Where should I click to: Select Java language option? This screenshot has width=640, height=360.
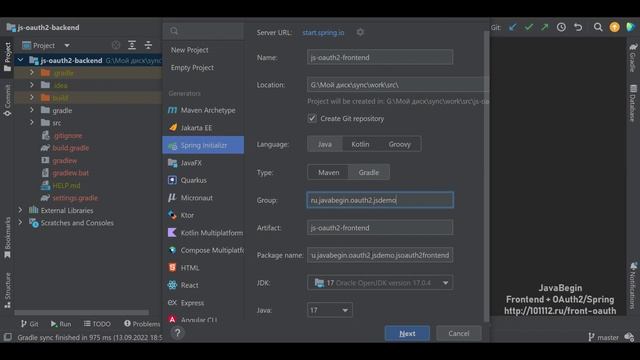pyautogui.click(x=325, y=144)
